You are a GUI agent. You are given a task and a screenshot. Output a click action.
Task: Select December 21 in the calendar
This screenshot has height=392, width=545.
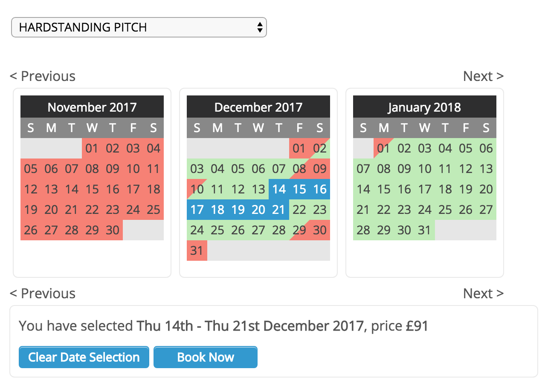coord(279,210)
